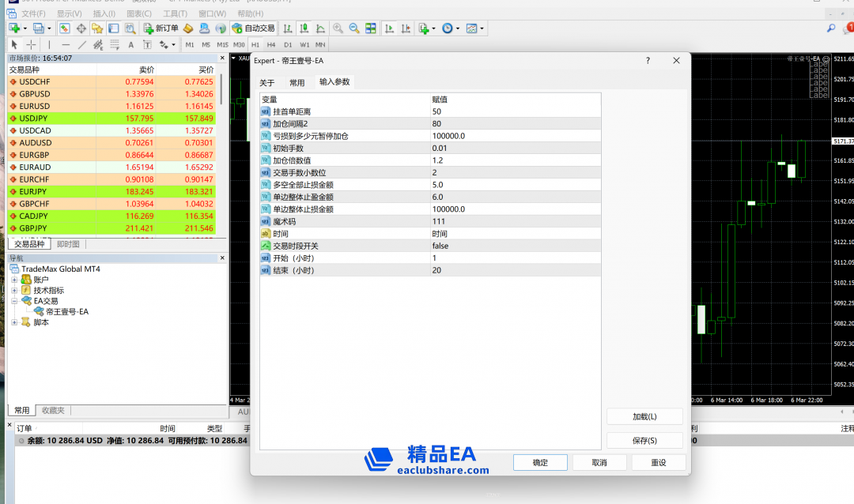Click the 初始手数 value 0.01 field

coord(514,148)
